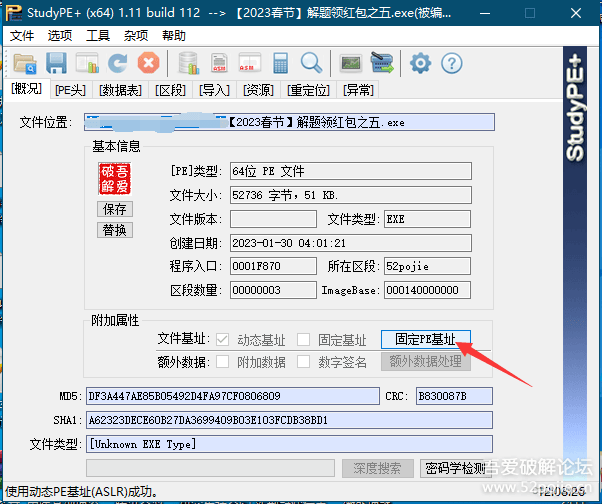Click the red 吾爱破解 program icon
602x504 pixels.
click(x=114, y=179)
